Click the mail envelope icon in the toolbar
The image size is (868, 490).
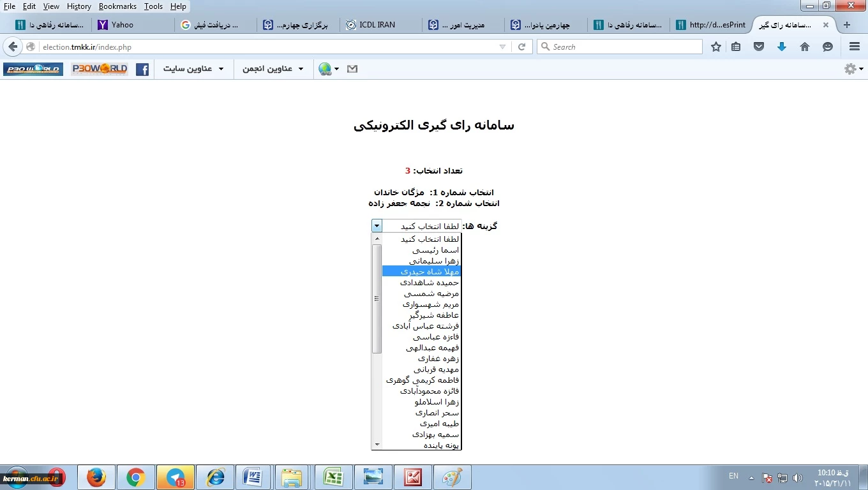click(x=352, y=69)
